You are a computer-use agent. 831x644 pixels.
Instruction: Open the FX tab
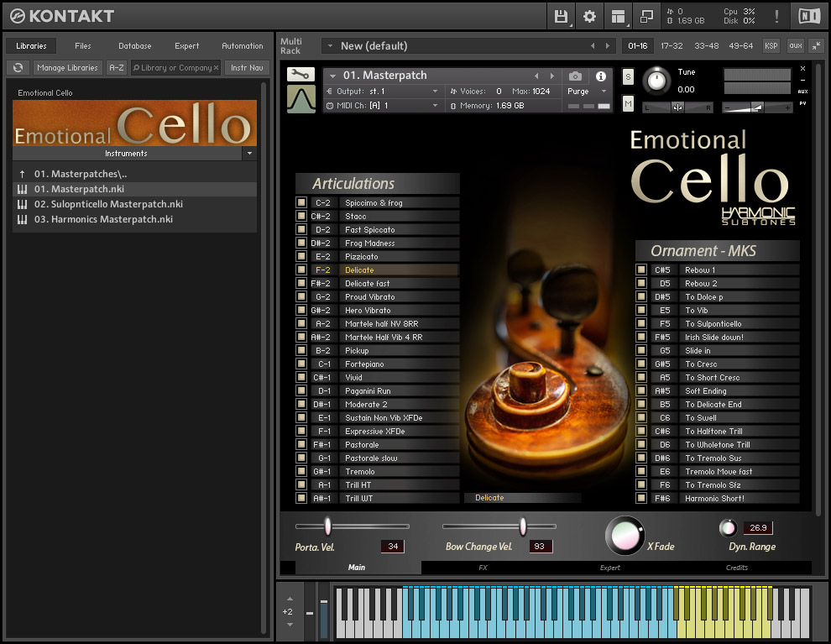click(x=483, y=568)
